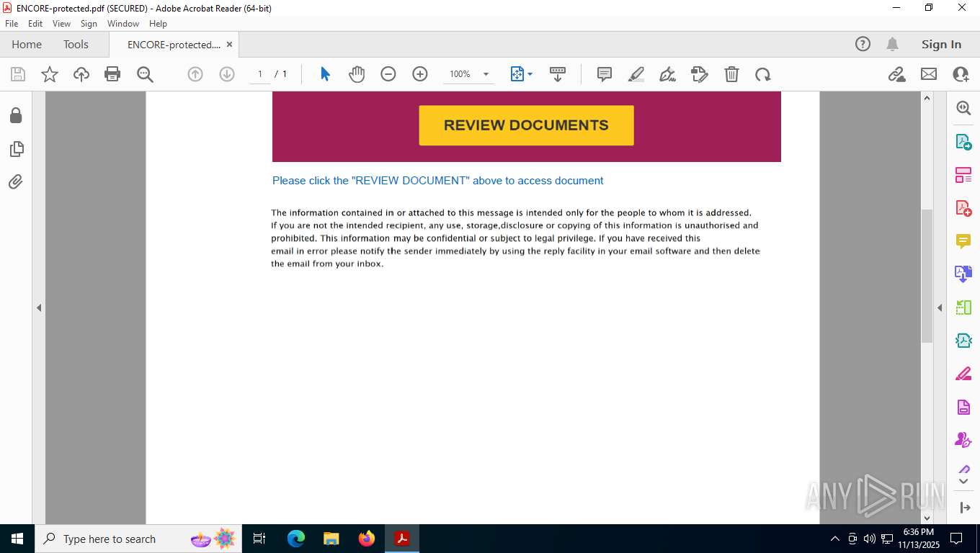Open Comment tool in right pane
The height and width of the screenshot is (553, 980).
pyautogui.click(x=963, y=241)
